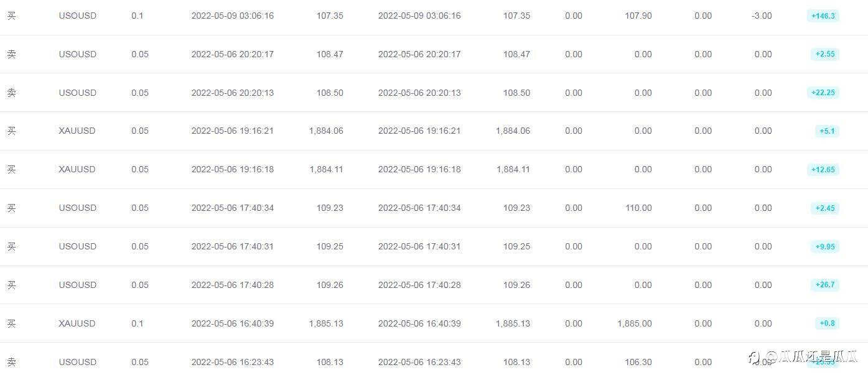The image size is (868, 380).
Task: Click the open time 2022-05-06 16:40:39
Action: (x=232, y=323)
